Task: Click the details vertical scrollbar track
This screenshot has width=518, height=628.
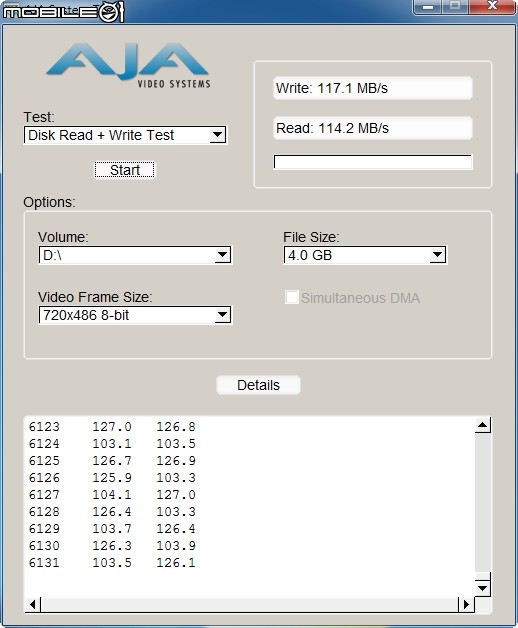Action: (x=483, y=502)
